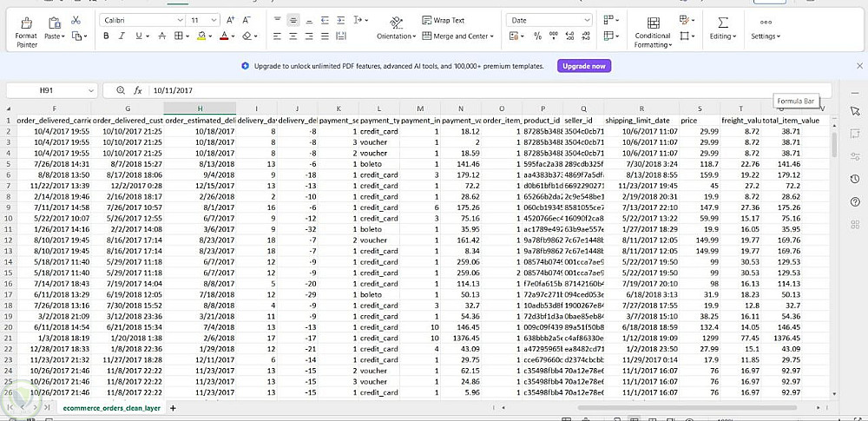Image resolution: width=868 pixels, height=421 pixels.
Task: Apply strikethrough formatting
Action: [161, 36]
